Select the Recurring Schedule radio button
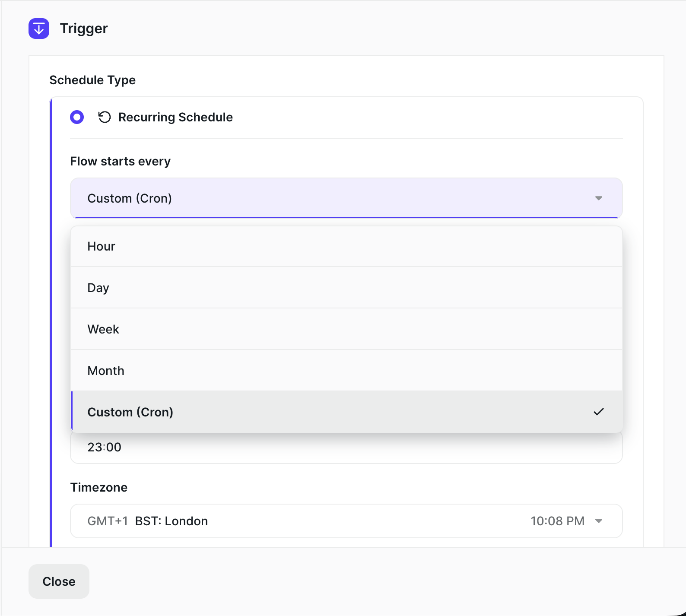Screen dimensions: 686x616 tap(77, 117)
